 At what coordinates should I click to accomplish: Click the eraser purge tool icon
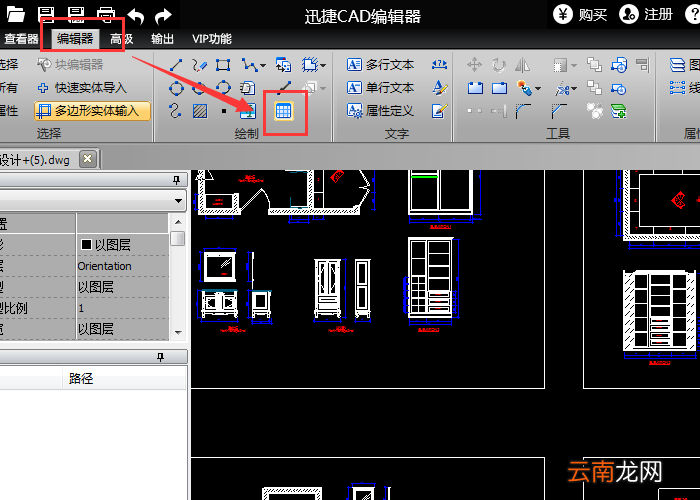pos(525,88)
